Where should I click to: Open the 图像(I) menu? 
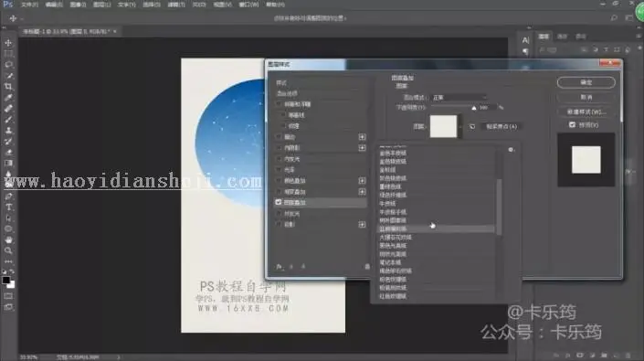(78, 5)
